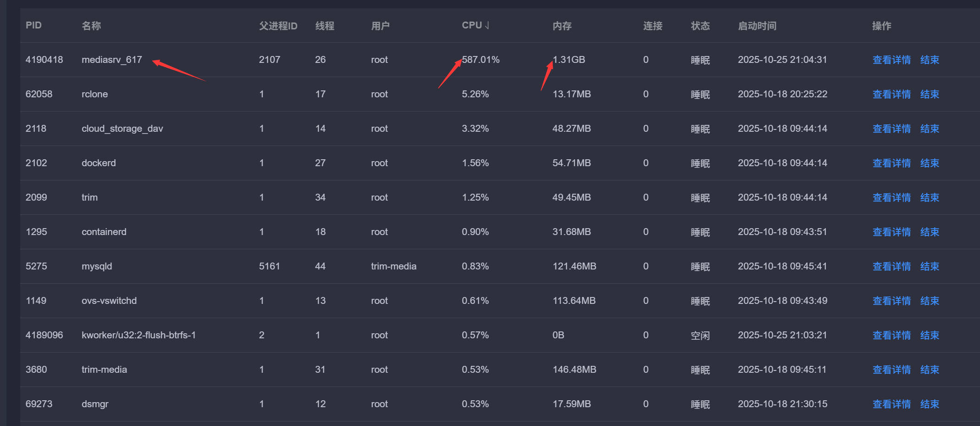Open details for kworker flush-btrfs process

pos(891,336)
